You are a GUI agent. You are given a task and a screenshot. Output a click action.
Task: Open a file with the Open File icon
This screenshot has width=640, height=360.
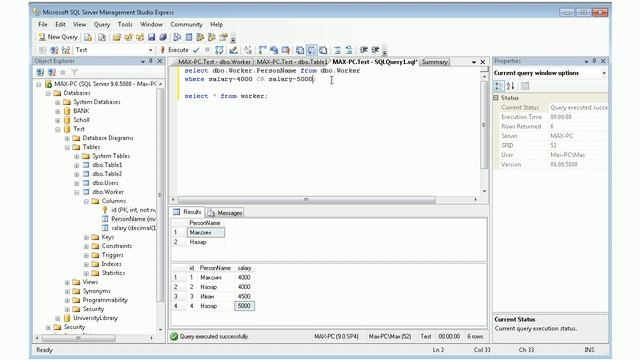(117, 37)
